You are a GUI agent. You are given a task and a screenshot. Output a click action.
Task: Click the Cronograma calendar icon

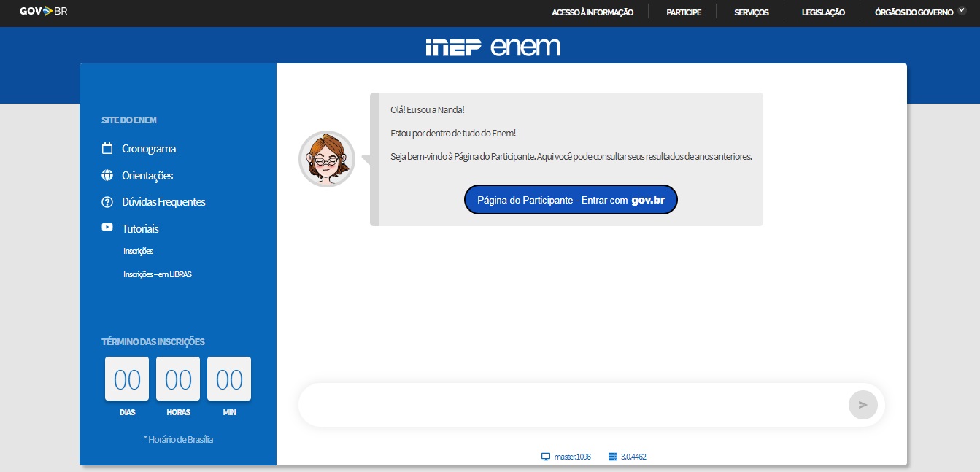click(107, 149)
